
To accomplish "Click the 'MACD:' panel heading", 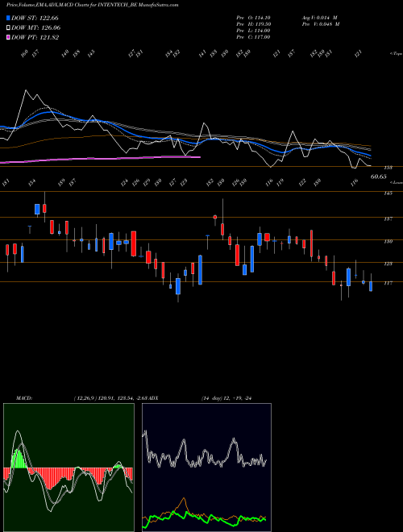I will (x=23, y=398).
